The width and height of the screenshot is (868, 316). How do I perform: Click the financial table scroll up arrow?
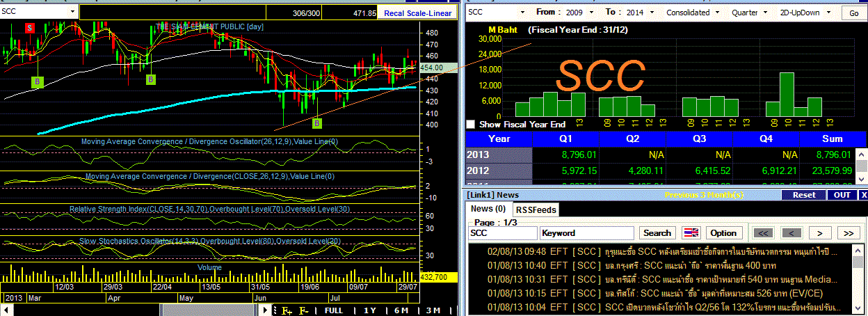[x=862, y=154]
